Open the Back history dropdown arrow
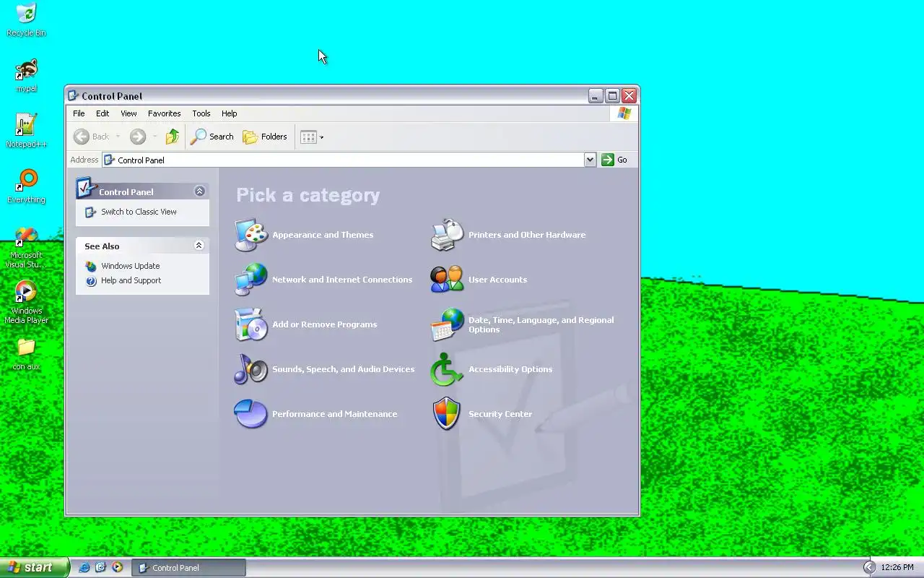The image size is (924, 578). [118, 137]
